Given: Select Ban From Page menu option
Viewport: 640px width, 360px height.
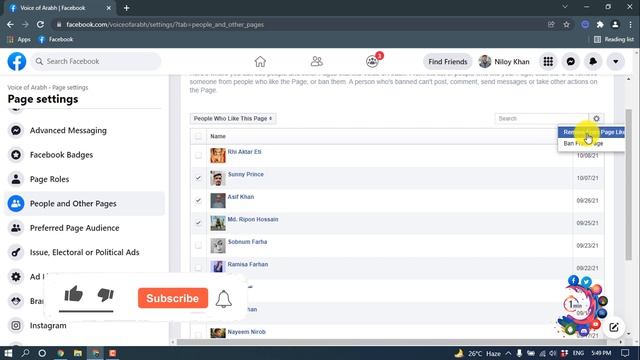Looking at the screenshot, I should point(591,144).
